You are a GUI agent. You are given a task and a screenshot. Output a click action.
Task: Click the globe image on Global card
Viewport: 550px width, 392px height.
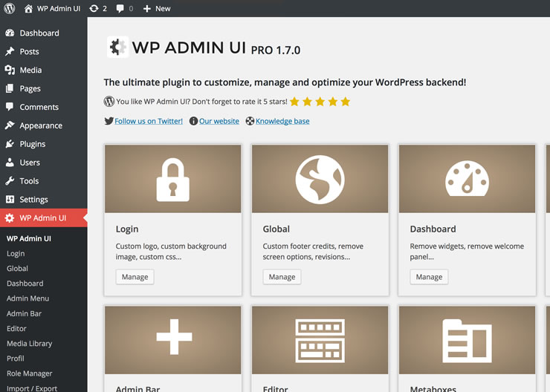point(320,180)
